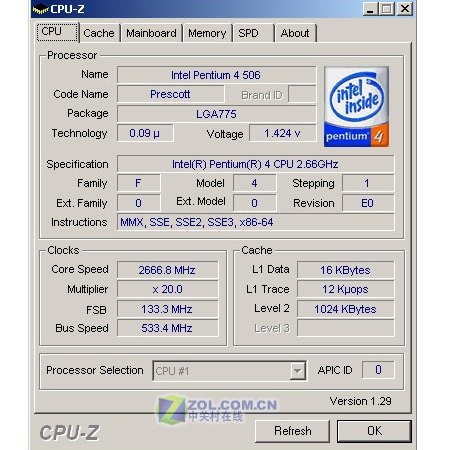Click the CPU-Z logo at bottom left

coord(69,433)
